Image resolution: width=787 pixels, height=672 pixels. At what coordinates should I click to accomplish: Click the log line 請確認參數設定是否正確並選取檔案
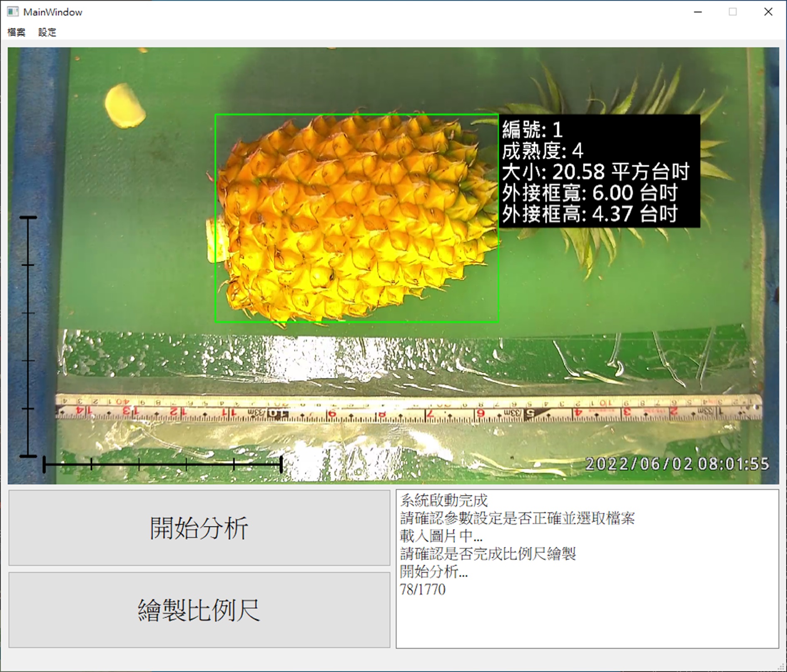(x=517, y=518)
